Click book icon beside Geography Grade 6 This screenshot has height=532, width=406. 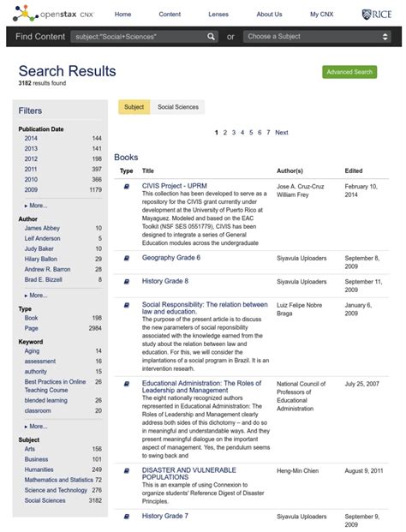127,258
